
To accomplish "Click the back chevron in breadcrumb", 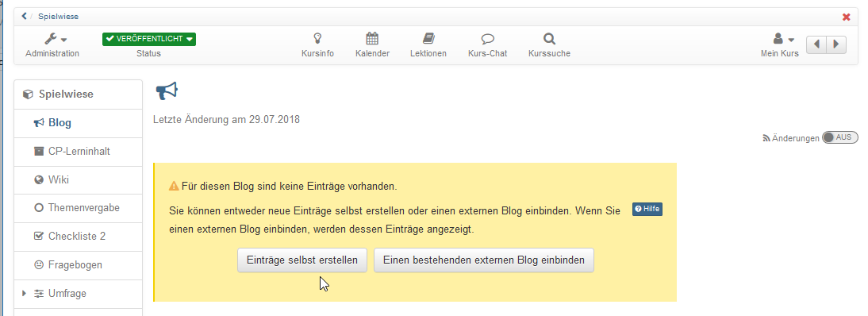I will 24,16.
